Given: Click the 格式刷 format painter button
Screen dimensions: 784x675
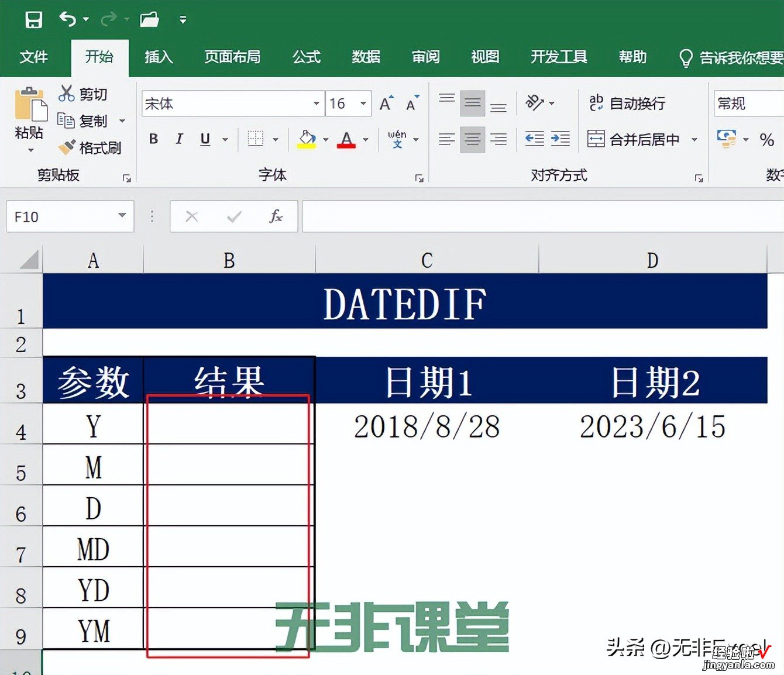Looking at the screenshot, I should (90, 147).
